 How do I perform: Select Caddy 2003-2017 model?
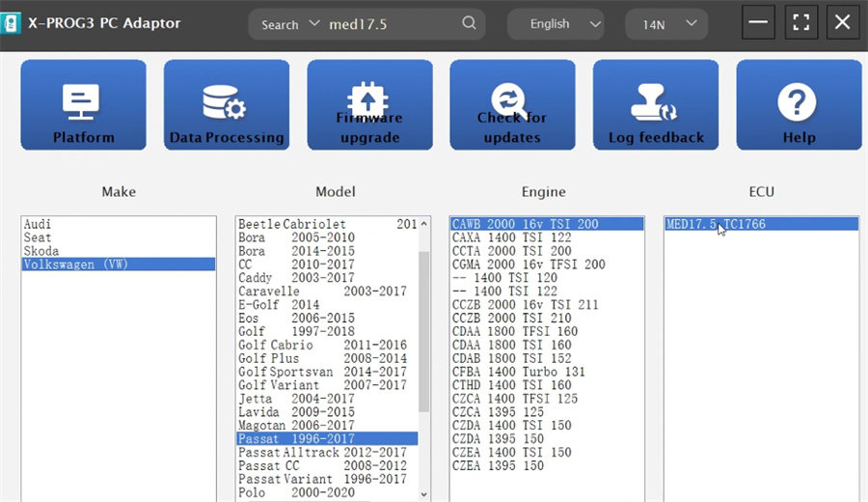point(327,278)
